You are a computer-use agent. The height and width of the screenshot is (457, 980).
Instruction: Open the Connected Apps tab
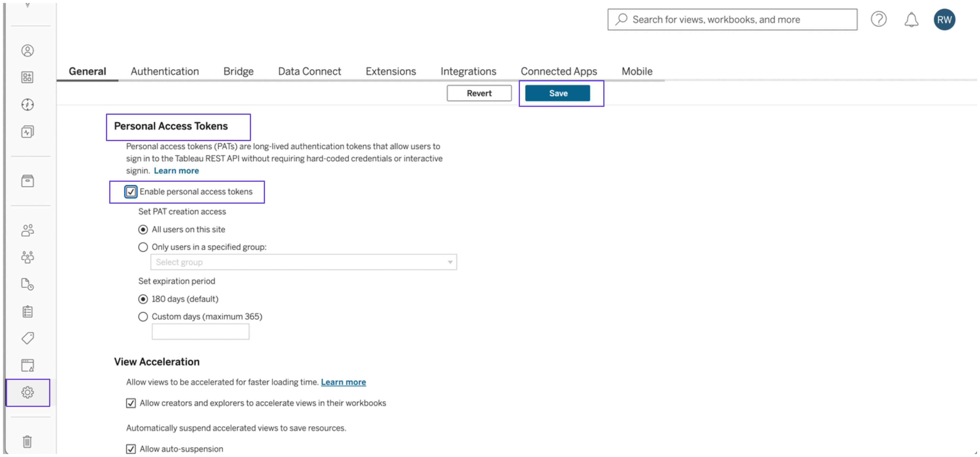pos(558,71)
